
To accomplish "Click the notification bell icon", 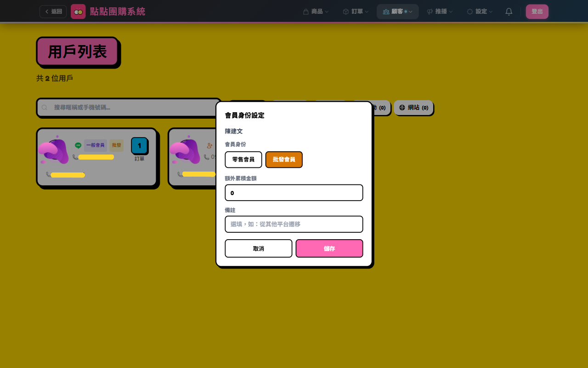I will (x=509, y=11).
